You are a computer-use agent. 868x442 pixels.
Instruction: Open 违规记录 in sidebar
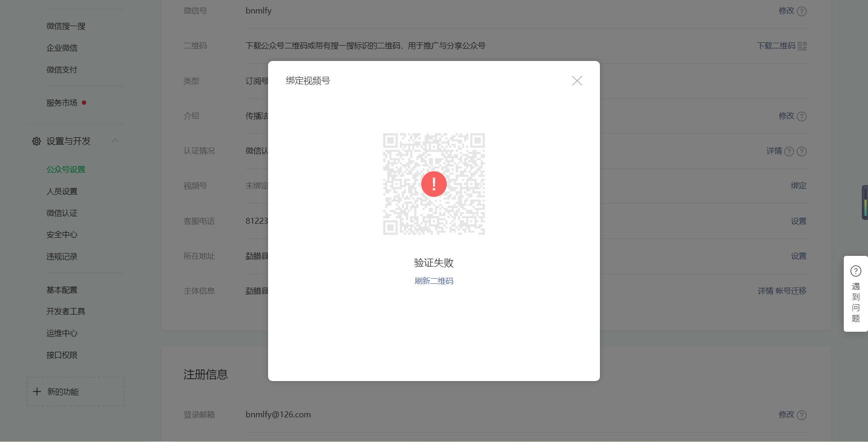[x=62, y=256]
